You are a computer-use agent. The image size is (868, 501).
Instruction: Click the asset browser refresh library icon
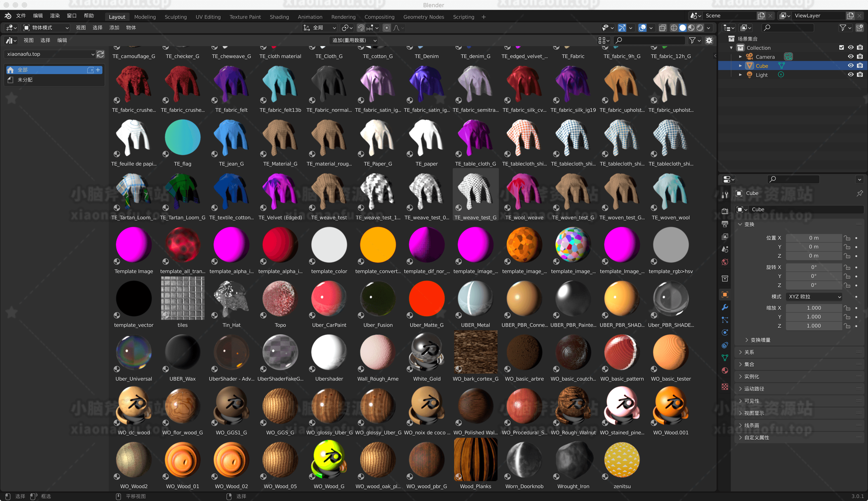click(x=101, y=54)
